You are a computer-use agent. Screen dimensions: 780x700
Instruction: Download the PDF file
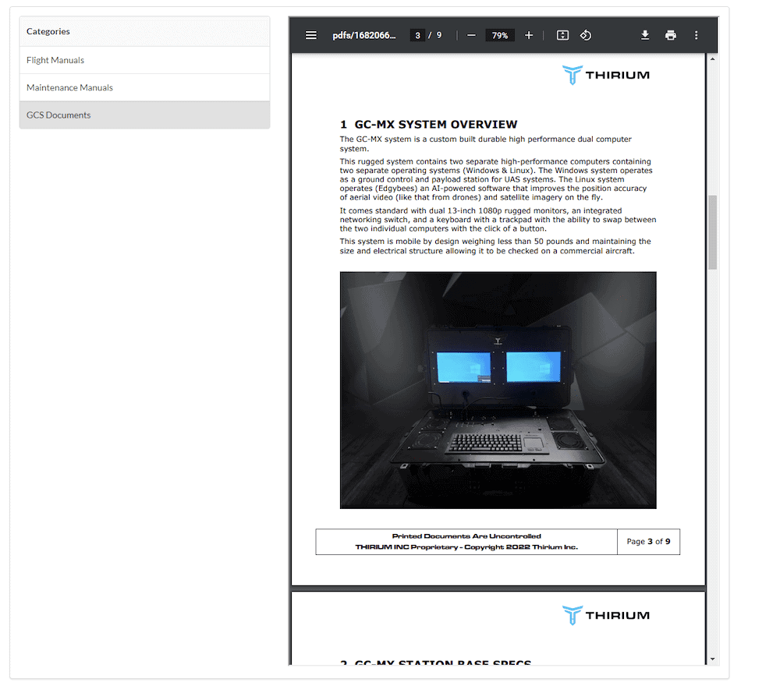[645, 35]
